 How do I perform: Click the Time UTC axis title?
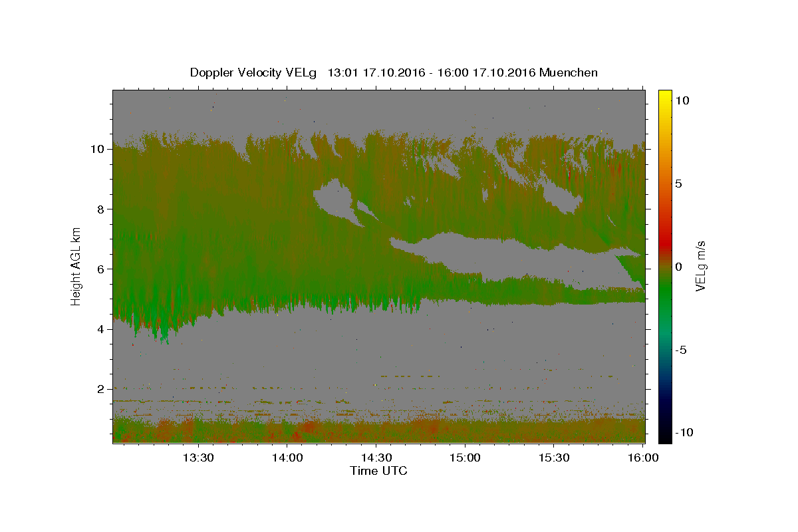[378, 471]
